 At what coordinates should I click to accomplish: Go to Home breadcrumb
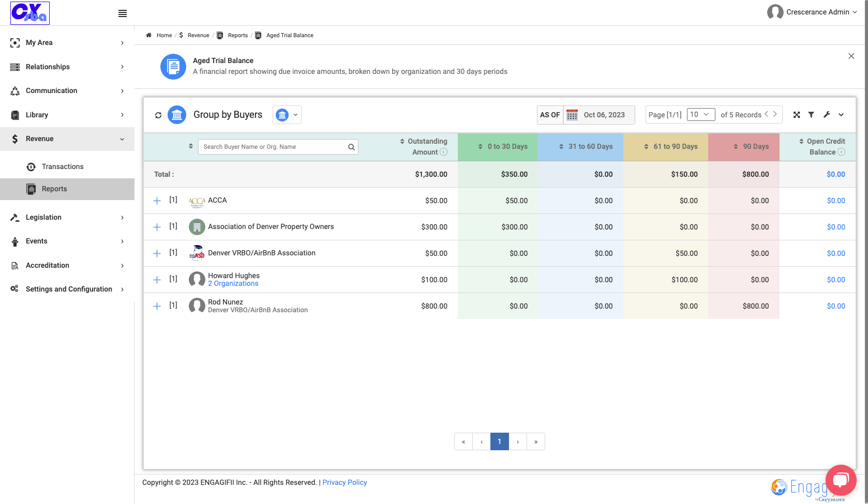pyautogui.click(x=164, y=35)
